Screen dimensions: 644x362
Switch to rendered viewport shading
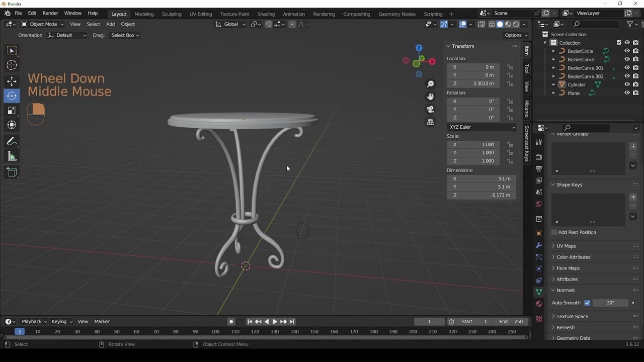[516, 24]
